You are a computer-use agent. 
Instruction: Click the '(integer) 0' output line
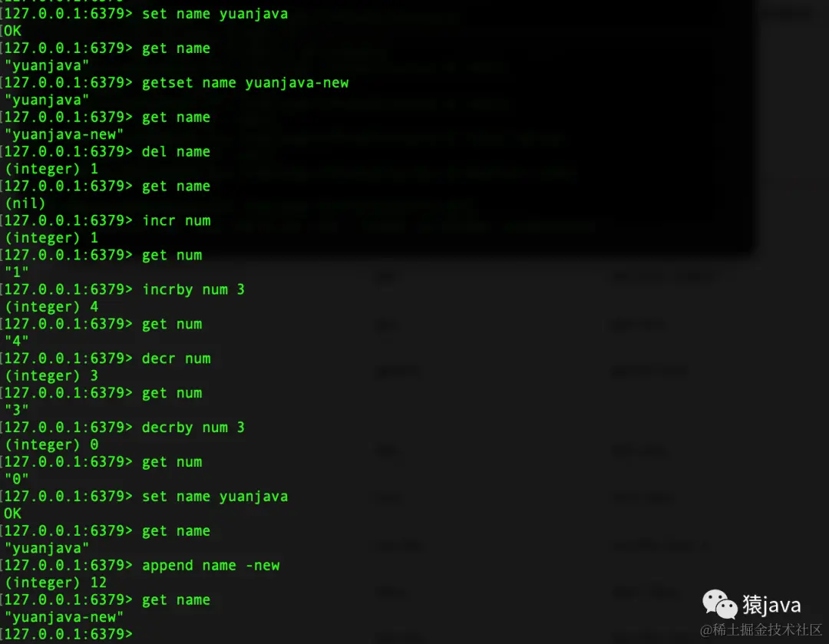[x=51, y=444]
